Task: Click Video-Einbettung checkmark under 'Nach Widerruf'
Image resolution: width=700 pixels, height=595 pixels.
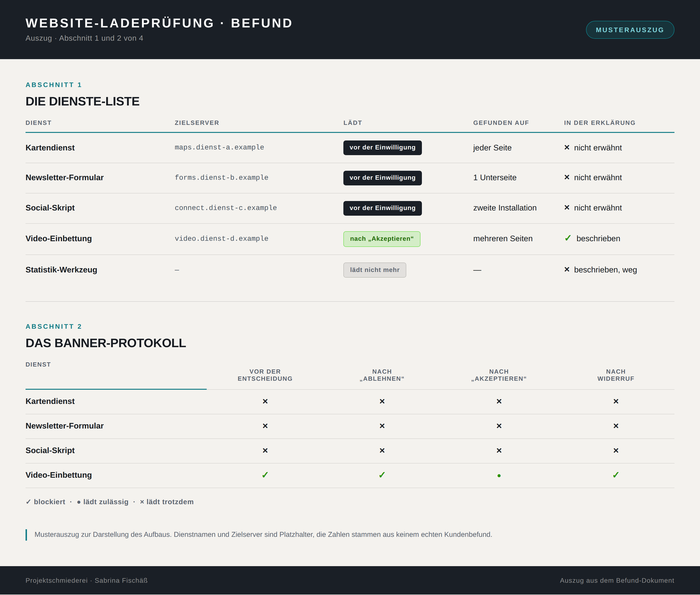Action: point(616,475)
